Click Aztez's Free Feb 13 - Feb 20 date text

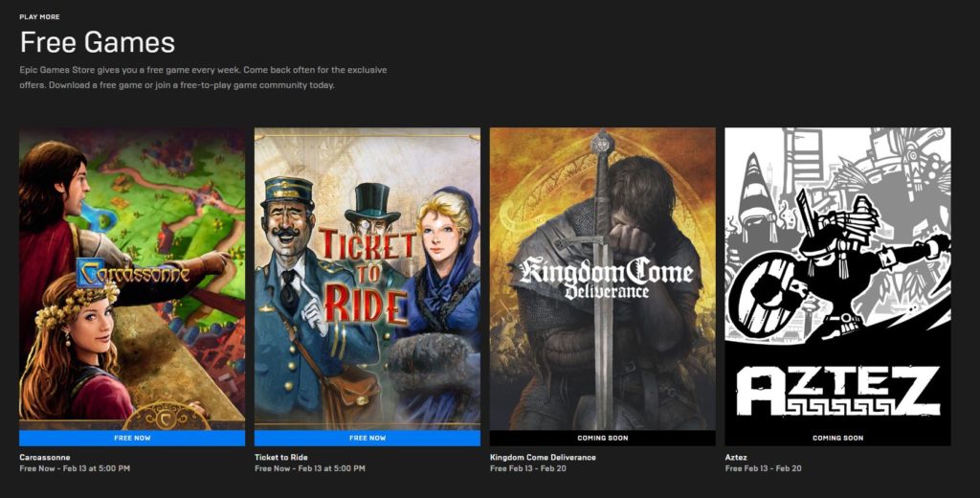(x=763, y=469)
